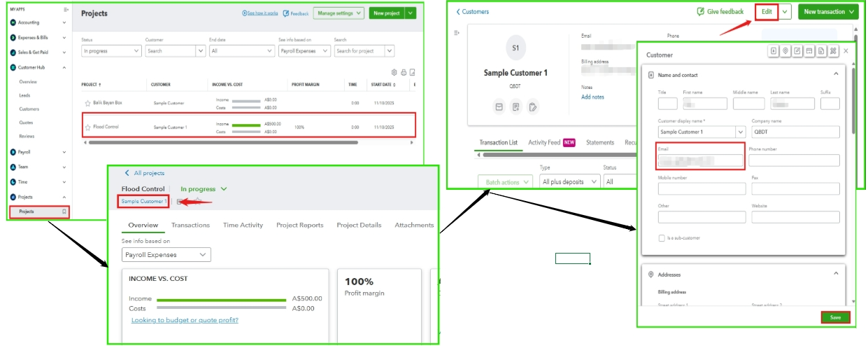
Task: Collapse the Addresses section
Action: click(835, 274)
